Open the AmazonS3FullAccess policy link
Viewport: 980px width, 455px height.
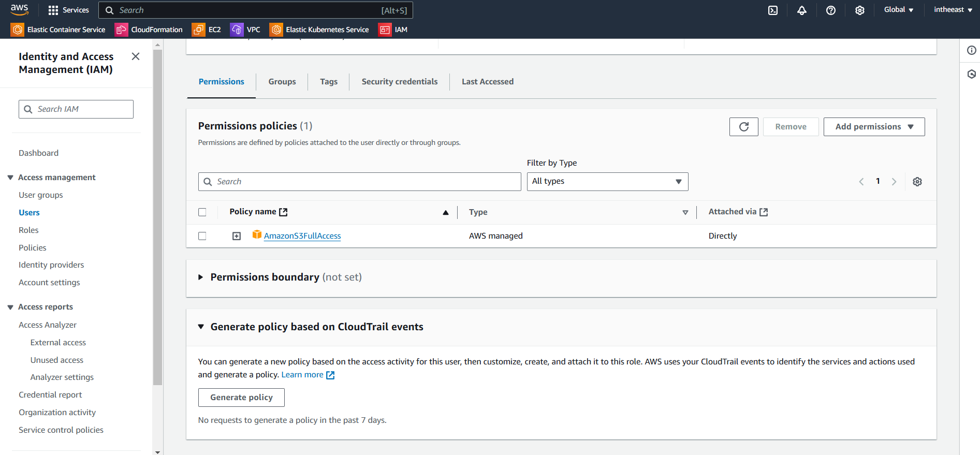[302, 236]
